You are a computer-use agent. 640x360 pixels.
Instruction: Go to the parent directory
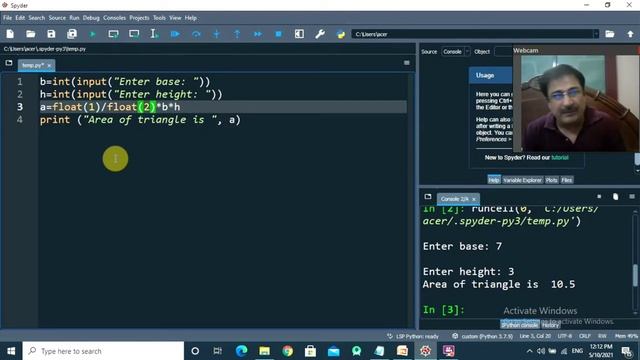[x=630, y=34]
